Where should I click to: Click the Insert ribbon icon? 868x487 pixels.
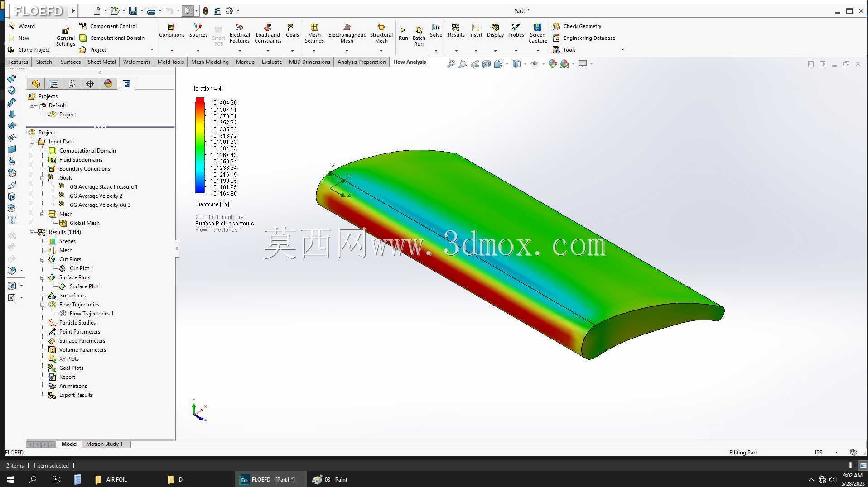476,31
